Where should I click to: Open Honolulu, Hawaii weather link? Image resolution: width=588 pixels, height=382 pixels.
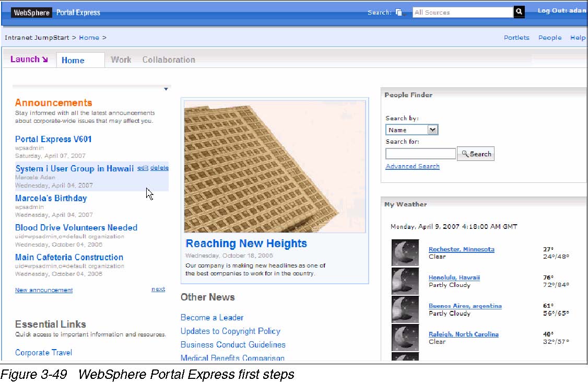click(454, 277)
